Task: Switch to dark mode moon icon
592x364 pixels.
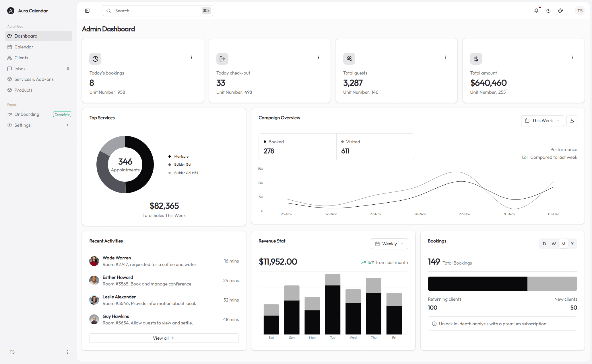Action: pyautogui.click(x=548, y=11)
